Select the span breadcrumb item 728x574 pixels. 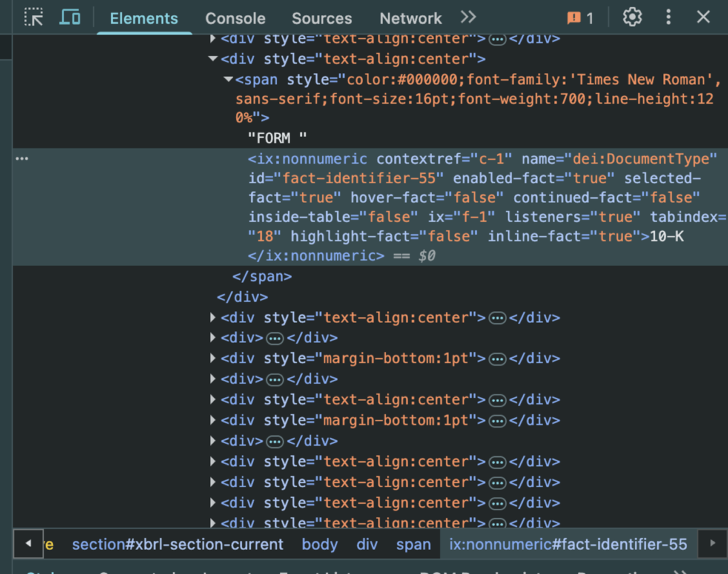coord(414,544)
